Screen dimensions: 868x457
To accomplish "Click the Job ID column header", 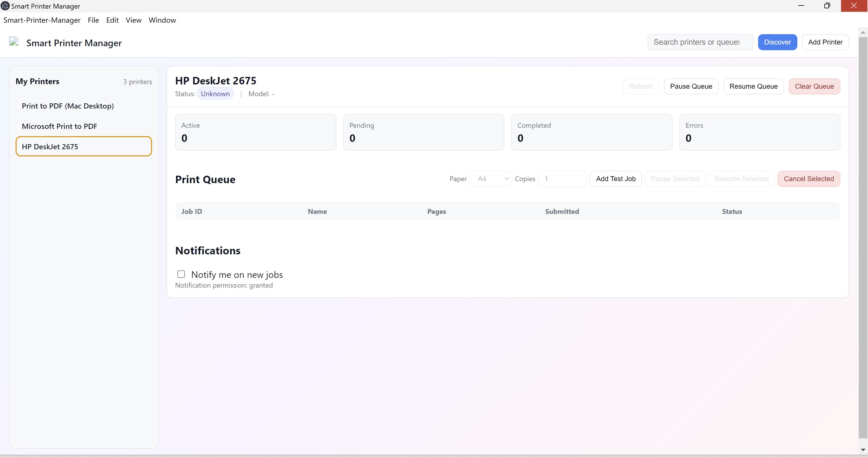I will 192,211.
